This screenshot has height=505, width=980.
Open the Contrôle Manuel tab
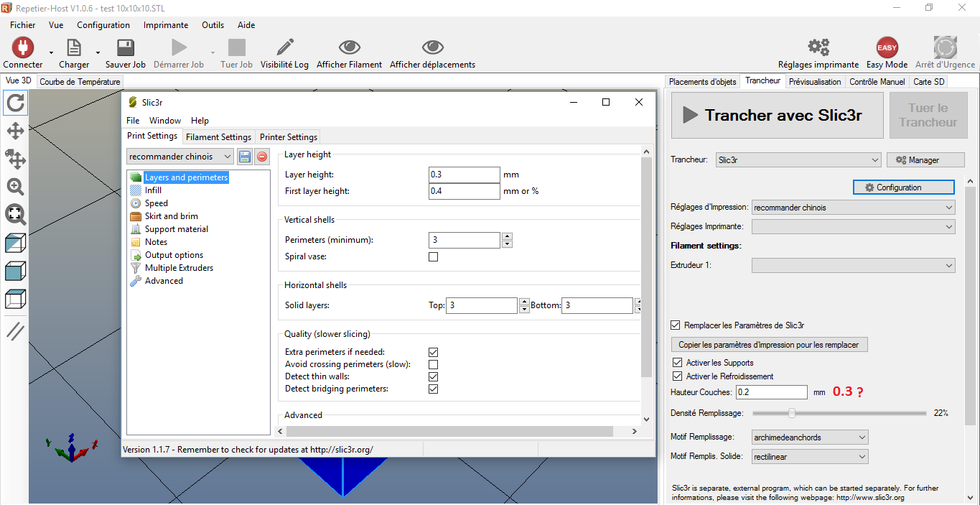click(x=877, y=82)
